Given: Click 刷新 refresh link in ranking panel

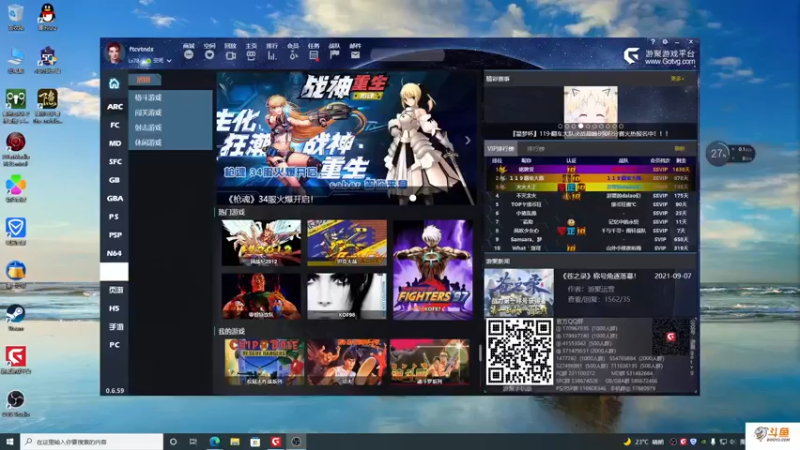Looking at the screenshot, I should (x=679, y=148).
